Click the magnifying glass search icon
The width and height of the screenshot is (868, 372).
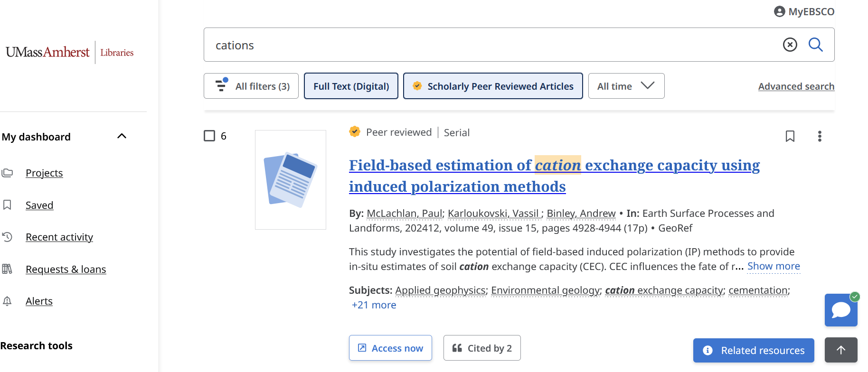(x=815, y=45)
